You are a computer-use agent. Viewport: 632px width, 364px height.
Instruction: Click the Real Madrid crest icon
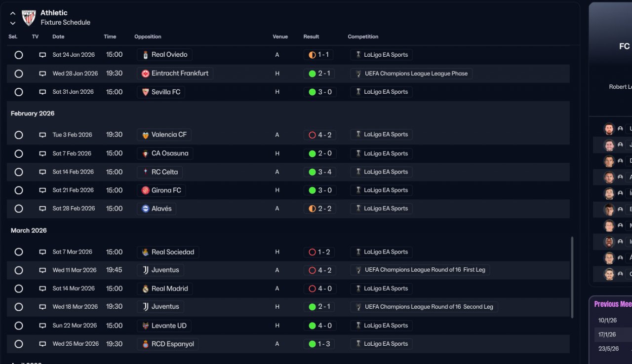click(x=146, y=289)
